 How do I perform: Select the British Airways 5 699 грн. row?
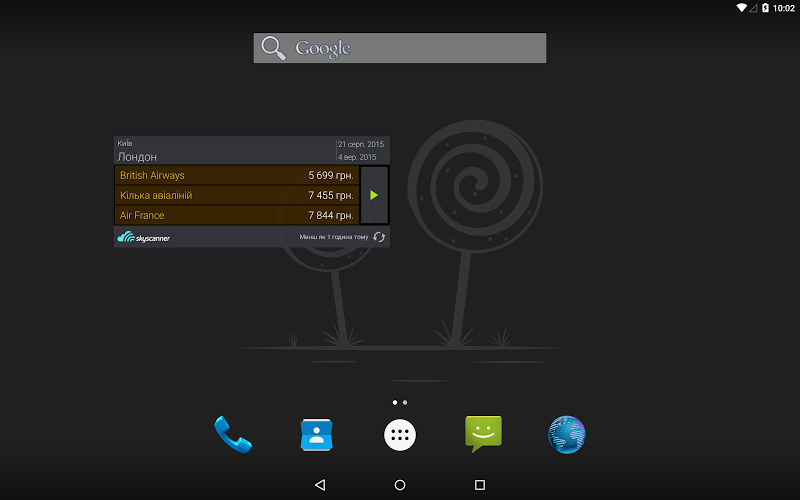[237, 175]
